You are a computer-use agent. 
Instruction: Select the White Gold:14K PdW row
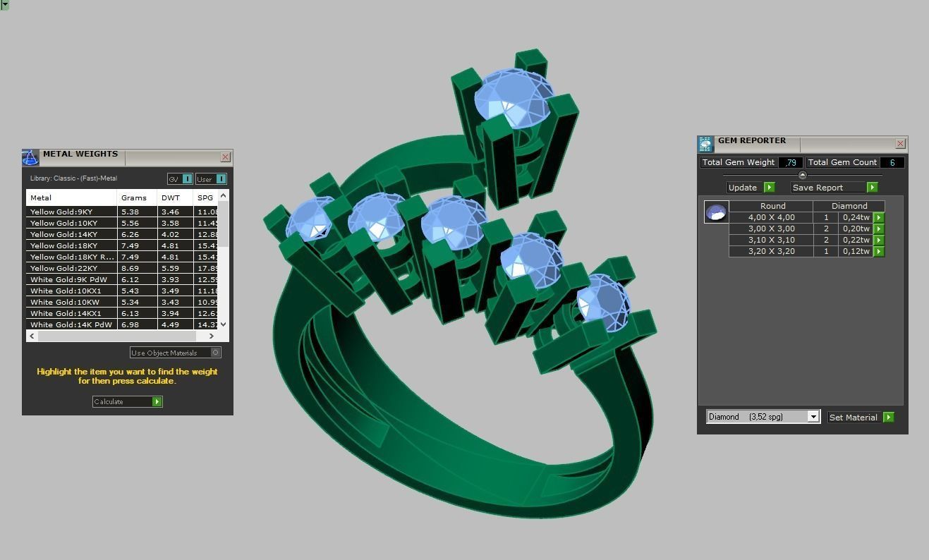click(123, 324)
